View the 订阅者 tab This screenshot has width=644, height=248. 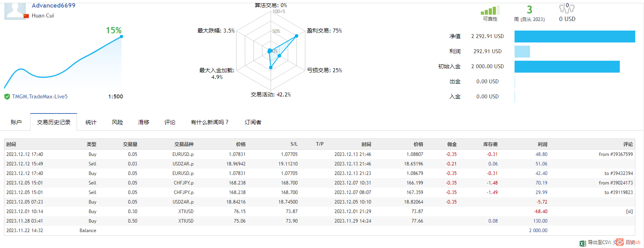pos(253,122)
